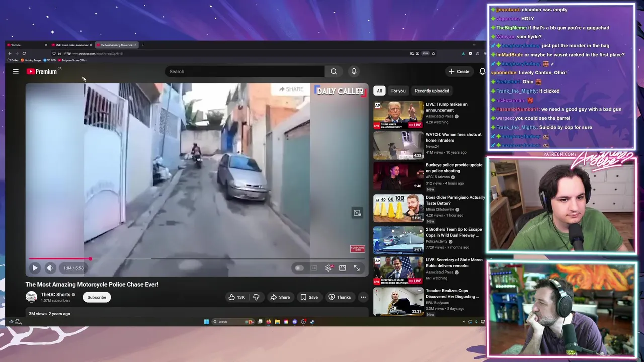Viewport: 644px width, 362px height.
Task: Open TO ADD bookmark
Action: 50,60
